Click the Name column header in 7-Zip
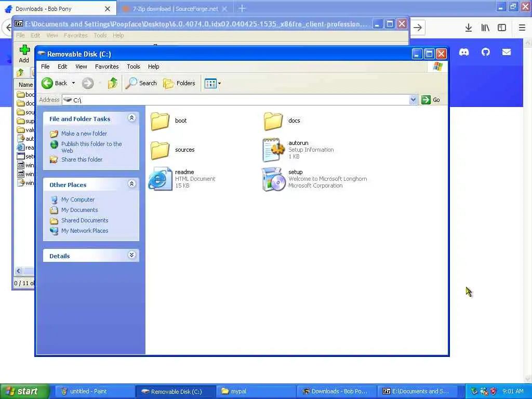 (25, 85)
